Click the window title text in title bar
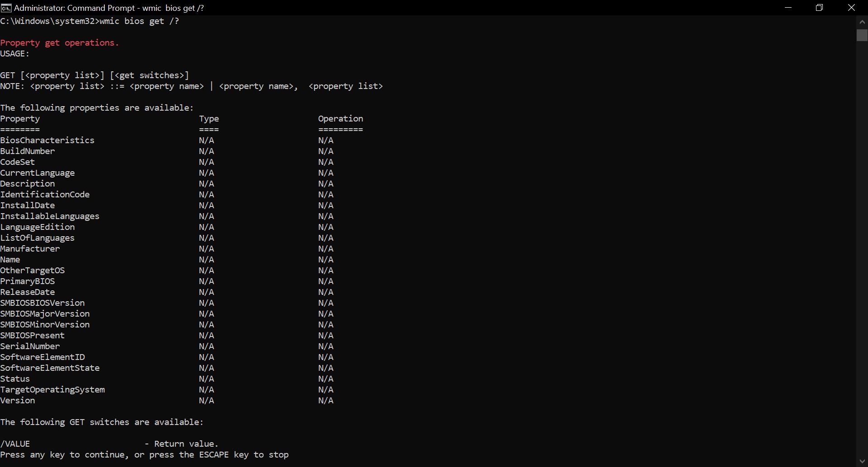Viewport: 868px width, 467px height. tap(109, 8)
